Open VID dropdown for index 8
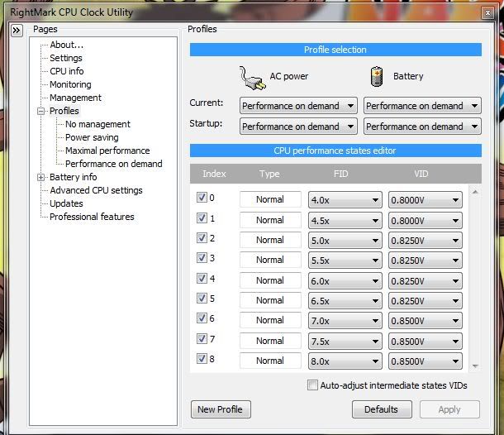Screen dimensions: 504x435 [426, 361]
